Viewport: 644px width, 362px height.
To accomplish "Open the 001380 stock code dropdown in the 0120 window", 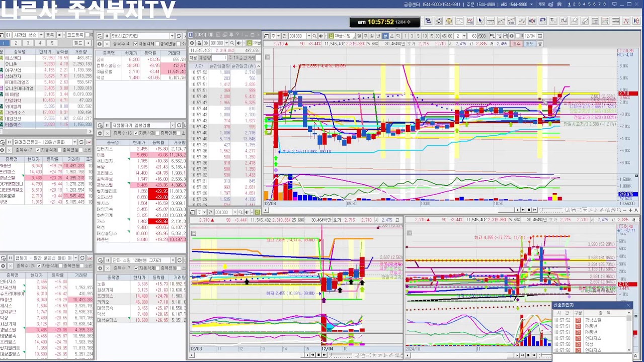I will (227, 43).
